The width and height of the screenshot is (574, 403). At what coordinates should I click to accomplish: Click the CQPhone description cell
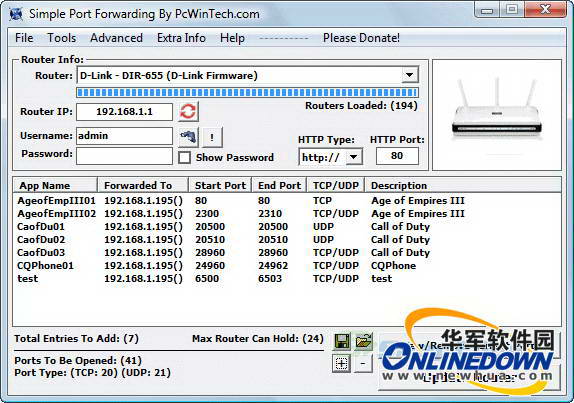394,265
